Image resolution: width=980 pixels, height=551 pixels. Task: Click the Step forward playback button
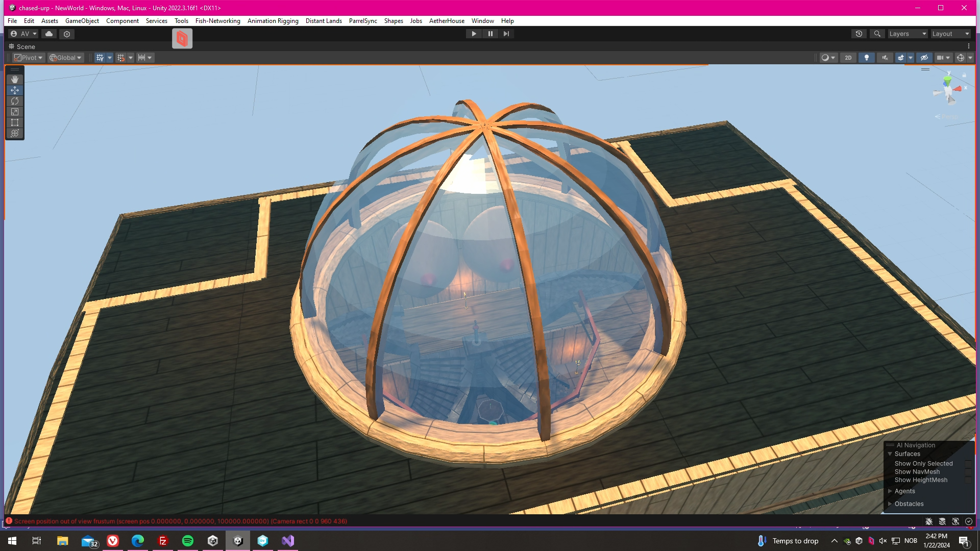tap(506, 34)
